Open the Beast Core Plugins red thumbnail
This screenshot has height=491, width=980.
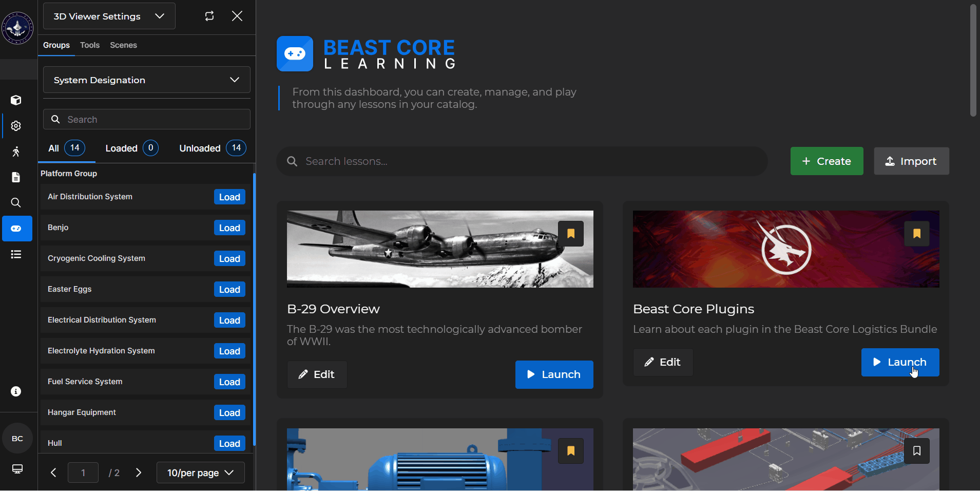coord(786,249)
